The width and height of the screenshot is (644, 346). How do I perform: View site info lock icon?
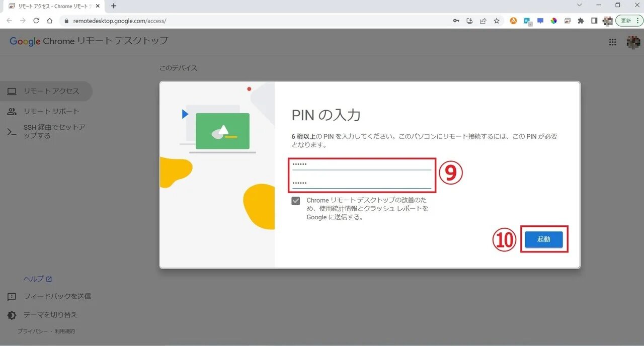[x=66, y=21]
